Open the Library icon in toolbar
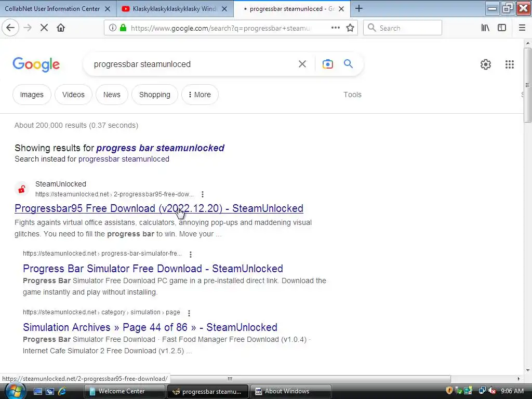 [x=485, y=28]
